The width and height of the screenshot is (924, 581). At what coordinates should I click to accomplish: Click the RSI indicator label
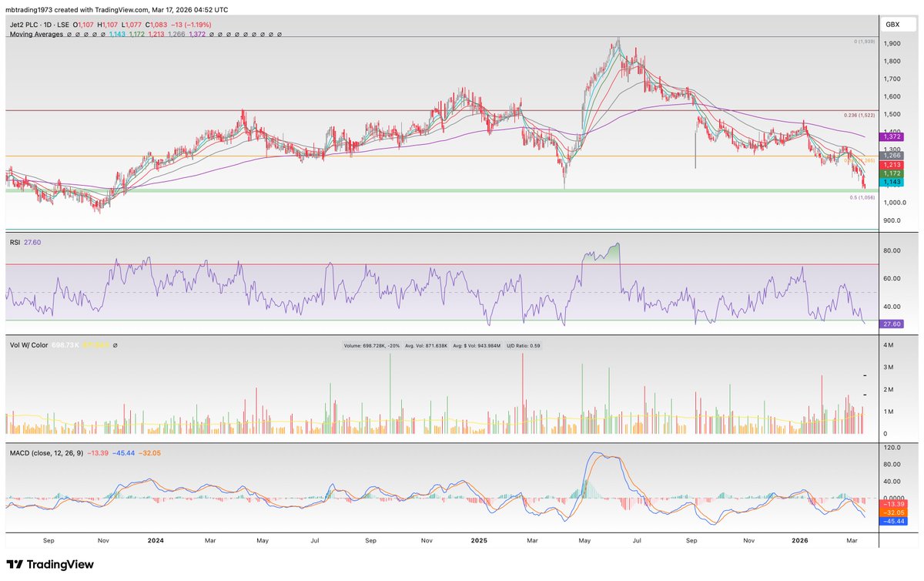[14, 242]
